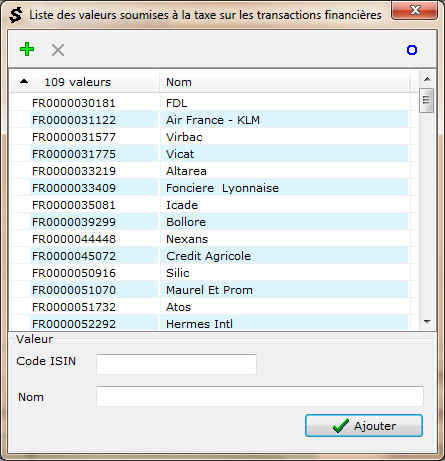Toggle sort arrow on 109 valeurs column

point(24,81)
